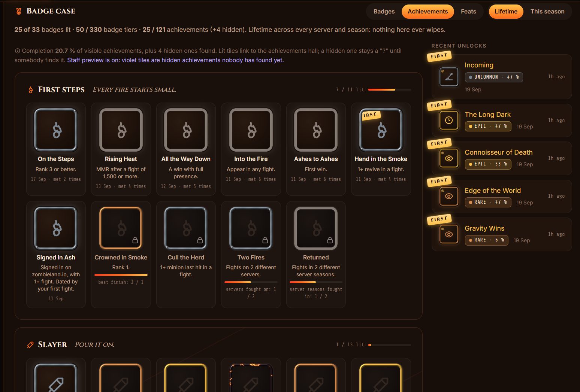Open the Feats tab
The width and height of the screenshot is (580, 392).
coord(468,12)
